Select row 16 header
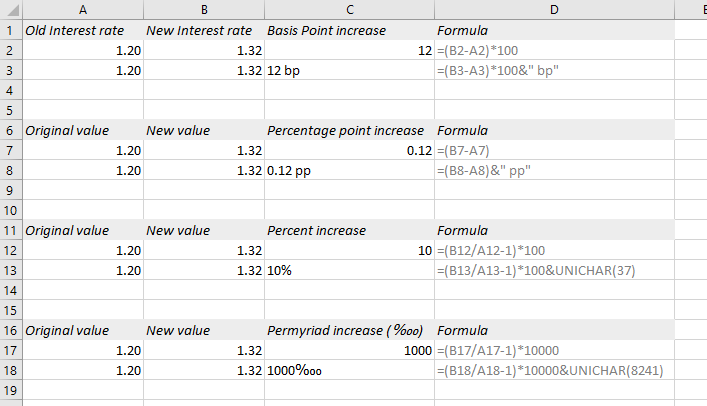The width and height of the screenshot is (707, 406). pyautogui.click(x=11, y=331)
